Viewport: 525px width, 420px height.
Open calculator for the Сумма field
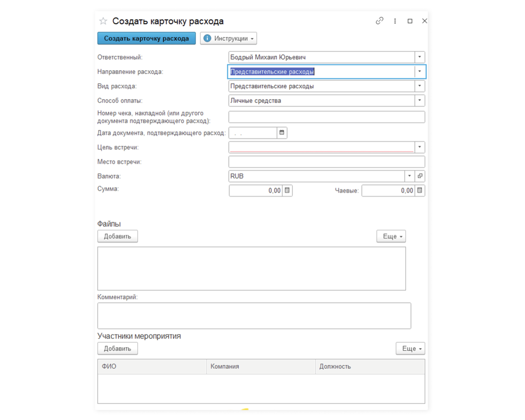tap(287, 190)
